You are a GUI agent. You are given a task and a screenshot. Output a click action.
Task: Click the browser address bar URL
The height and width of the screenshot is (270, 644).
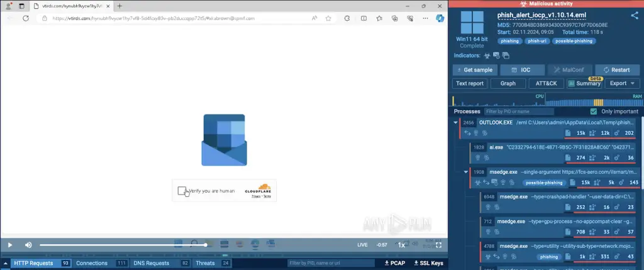[x=153, y=18]
